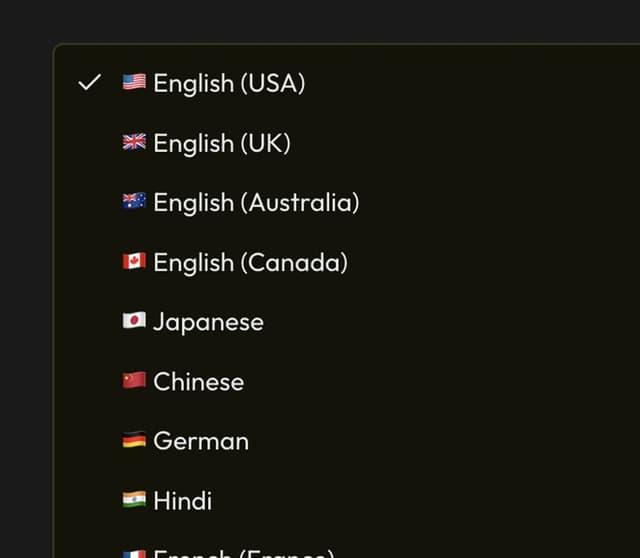Click the Chinese flag icon
This screenshot has height=558, width=640.
point(134,381)
